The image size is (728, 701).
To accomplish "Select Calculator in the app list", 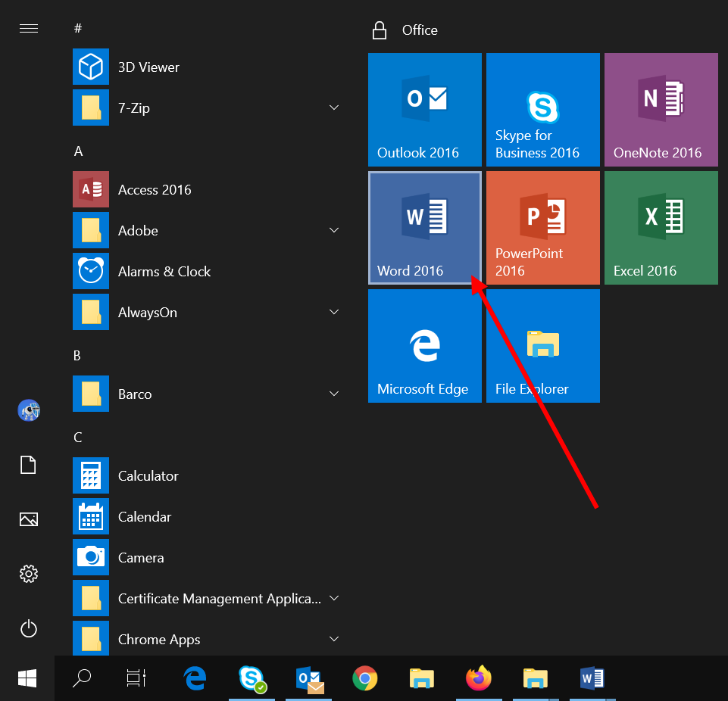I will (x=148, y=476).
